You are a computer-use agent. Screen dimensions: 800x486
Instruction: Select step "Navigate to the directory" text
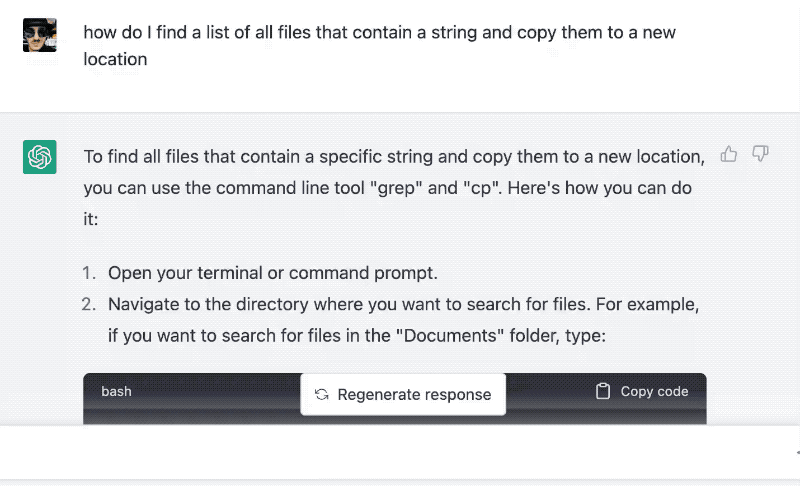pyautogui.click(x=403, y=320)
